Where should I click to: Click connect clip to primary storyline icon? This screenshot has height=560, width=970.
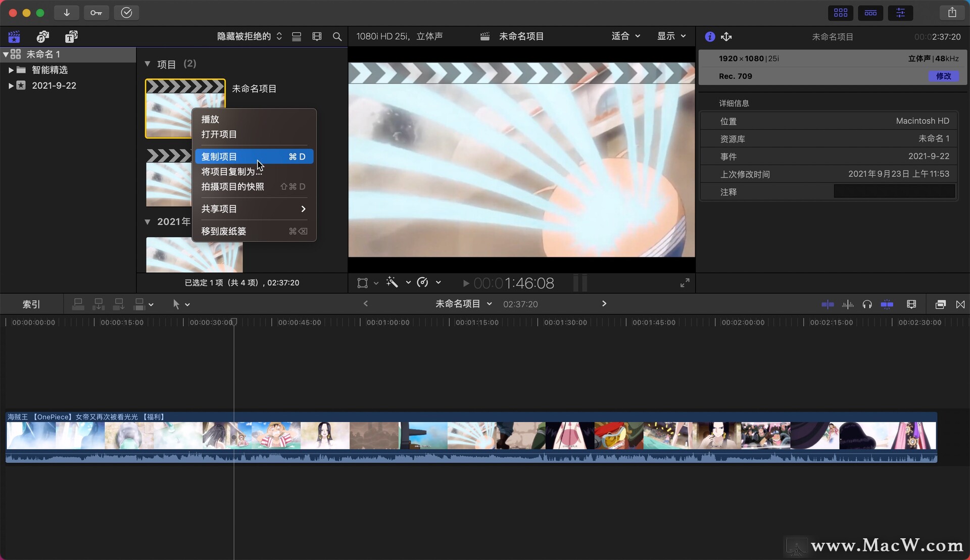(x=78, y=304)
